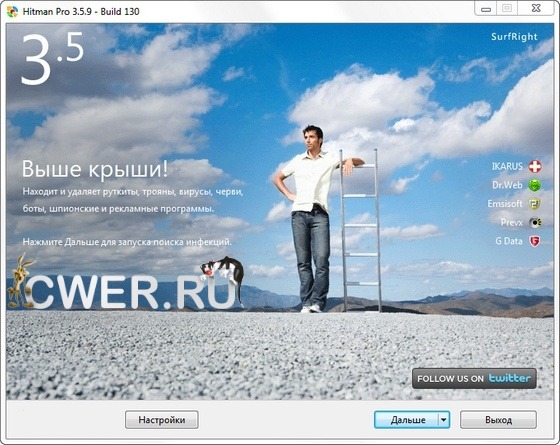Open Настройки settings

[162, 420]
